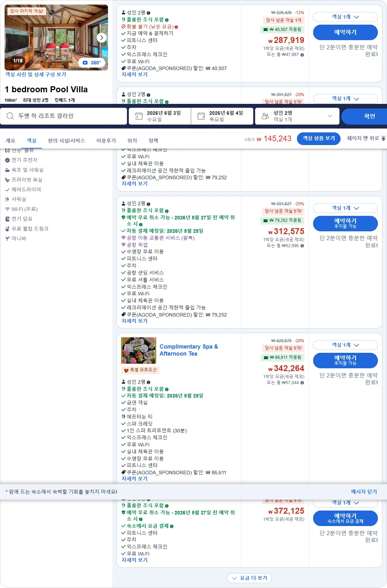Click 예약하기 for the ₩312,575 offer
Screen dimensions: 387x588
click(x=345, y=224)
